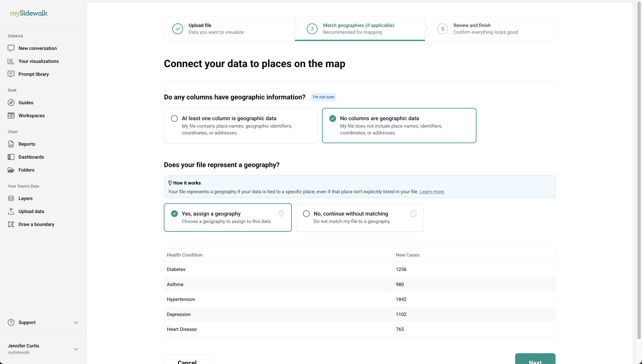Click the Layers stack icon
Screen dimensions: 642x364
tap(11, 198)
